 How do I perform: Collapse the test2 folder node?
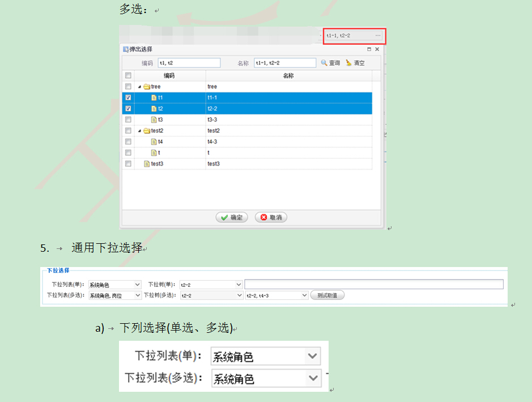point(139,131)
